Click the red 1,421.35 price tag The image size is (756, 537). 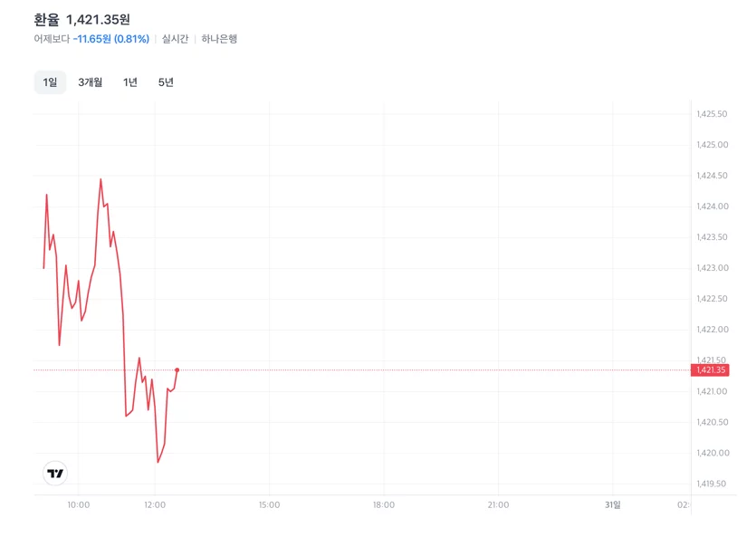[x=710, y=370]
